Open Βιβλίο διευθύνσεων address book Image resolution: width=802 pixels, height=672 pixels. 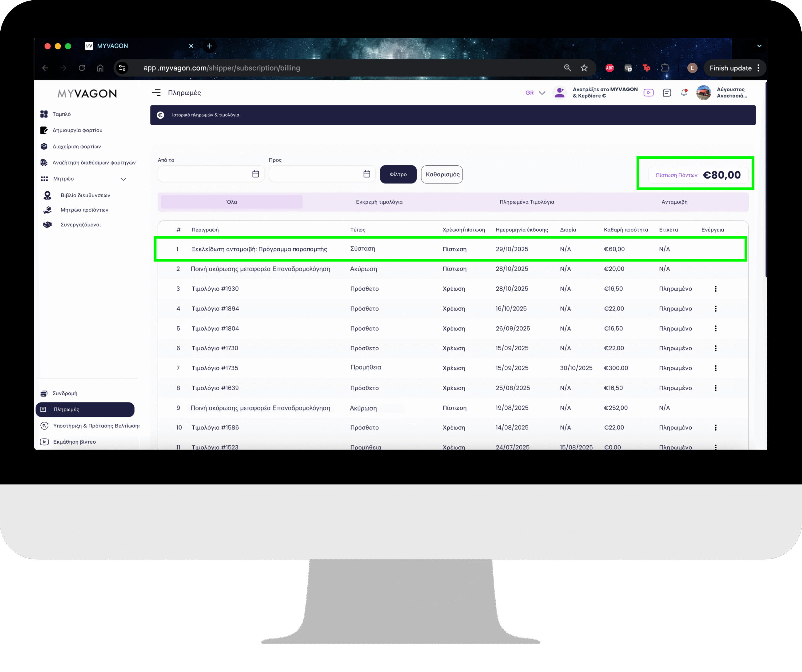click(x=85, y=195)
